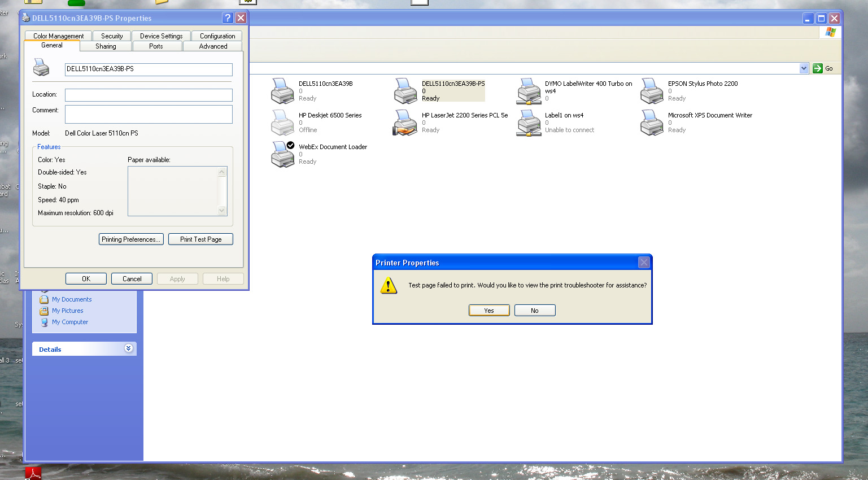Screen dimensions: 868x480
Task: Switch to the Advanced tab
Action: click(213, 46)
